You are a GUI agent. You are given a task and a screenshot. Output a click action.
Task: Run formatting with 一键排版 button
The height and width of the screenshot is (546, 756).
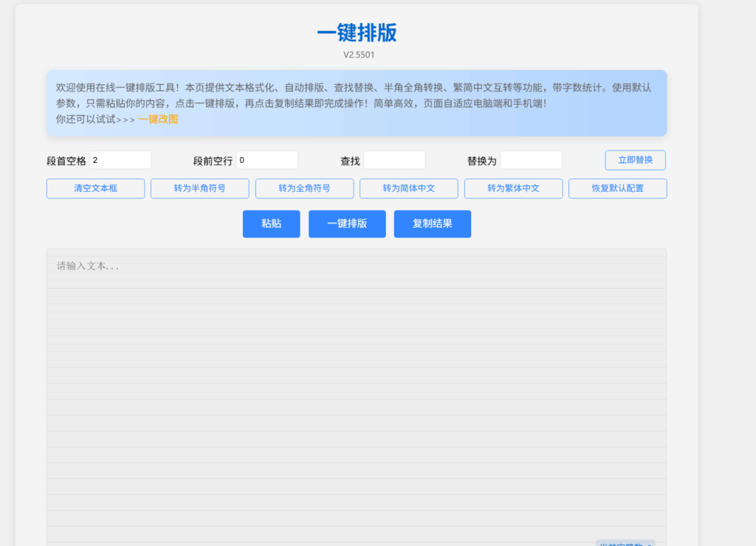[x=347, y=224]
